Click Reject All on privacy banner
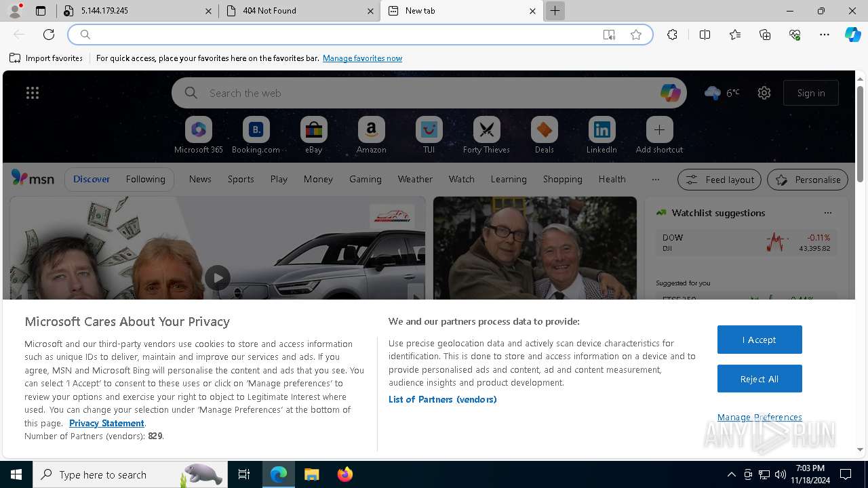Viewport: 868px width, 488px height. (x=759, y=379)
